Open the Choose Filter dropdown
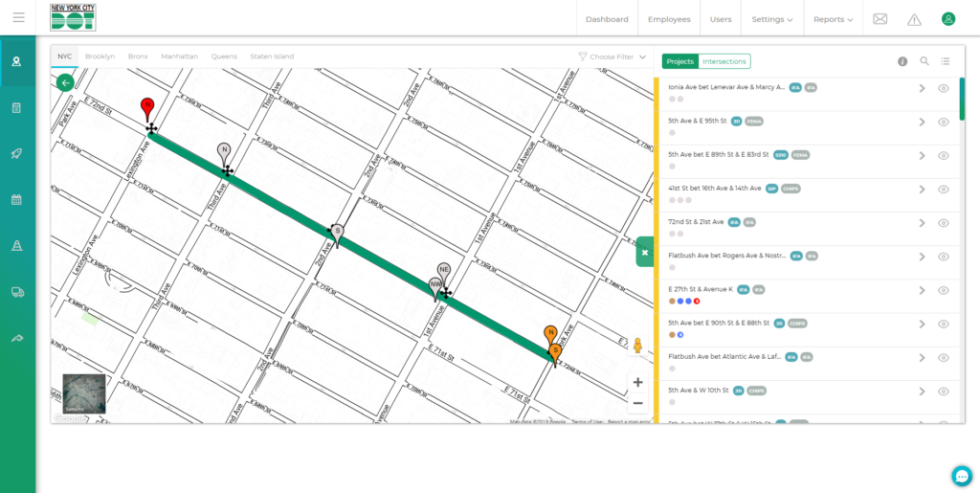The height and width of the screenshot is (493, 980). tap(612, 56)
